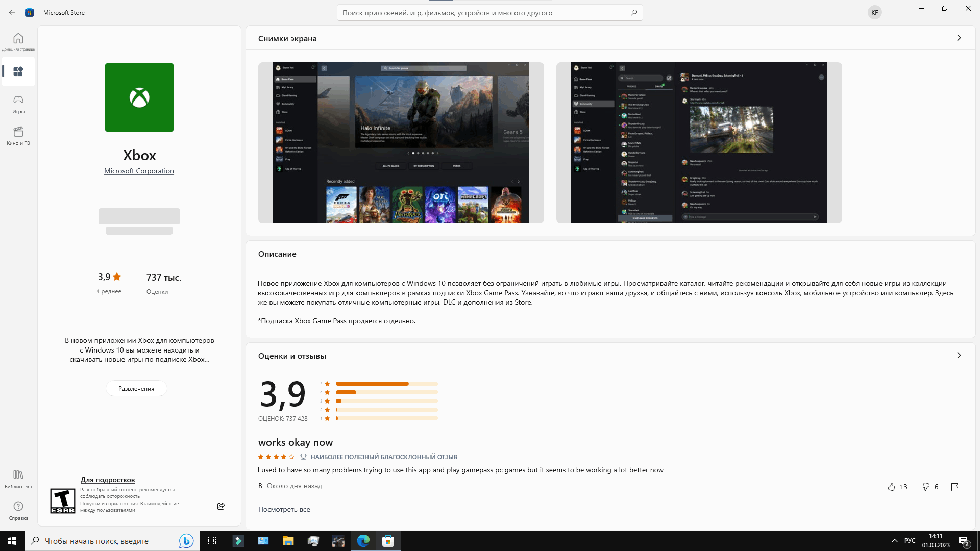Click the Xbox app title text
This screenshot has width=980, height=551.
(139, 155)
